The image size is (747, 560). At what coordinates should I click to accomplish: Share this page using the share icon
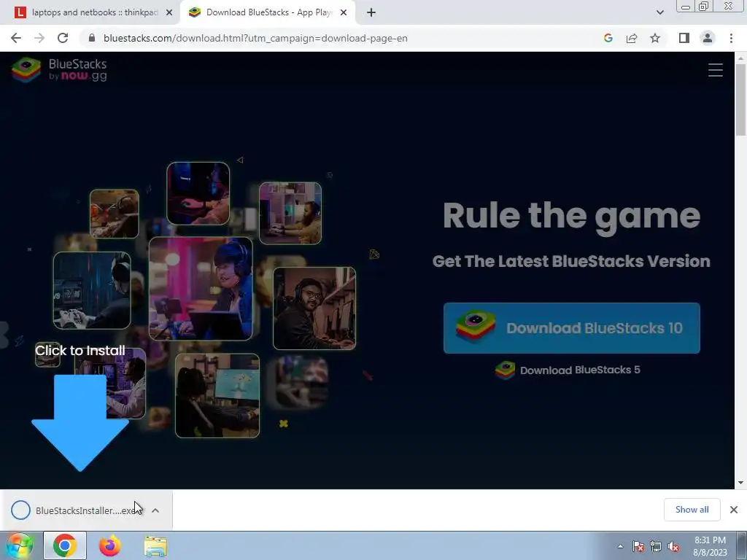(x=632, y=38)
